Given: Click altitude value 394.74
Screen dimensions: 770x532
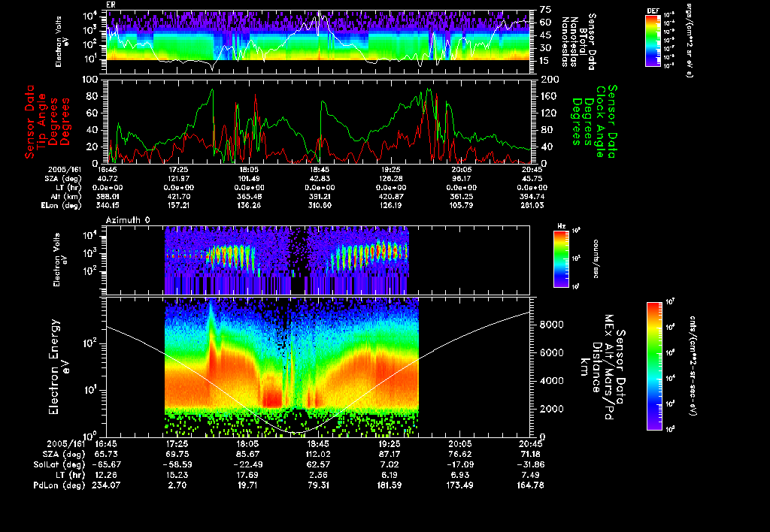Looking at the screenshot, I should (x=532, y=197).
